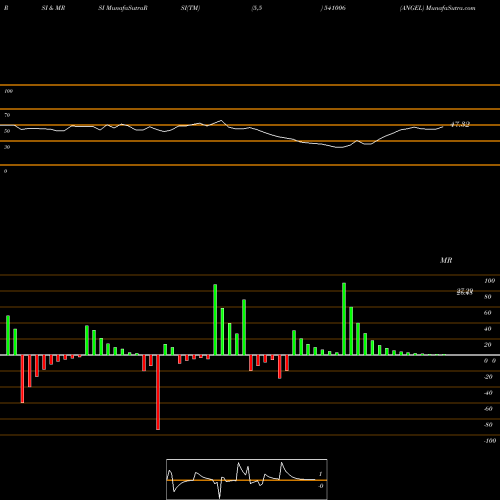Click the 60 label on MR right axis
The height and width of the screenshot is (500, 500).
(x=488, y=313)
